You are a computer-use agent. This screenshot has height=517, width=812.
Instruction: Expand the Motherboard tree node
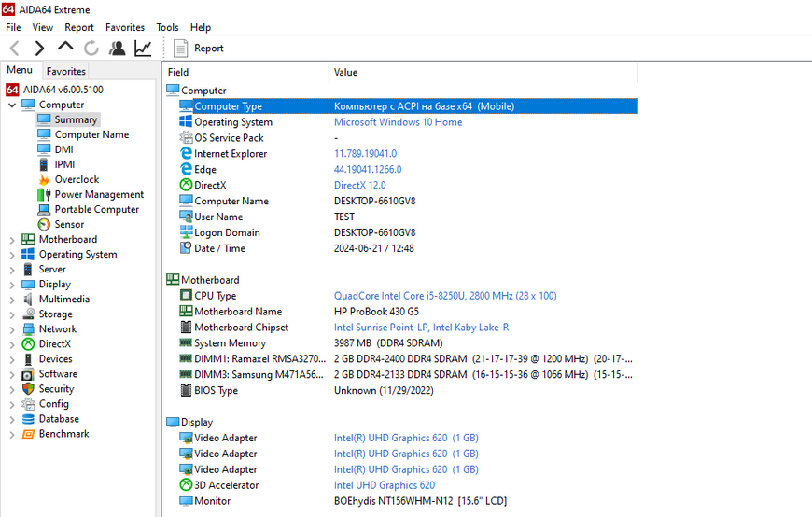point(12,240)
